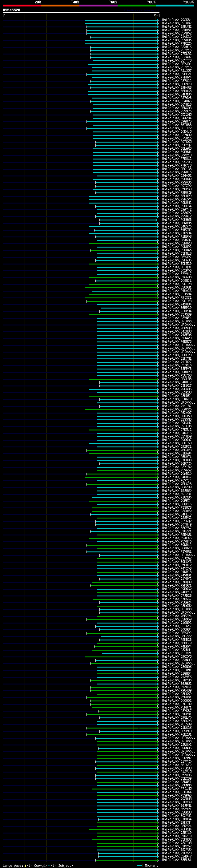
Task: Select the UniRef100_B5J589 label
Action: pos(177,314)
